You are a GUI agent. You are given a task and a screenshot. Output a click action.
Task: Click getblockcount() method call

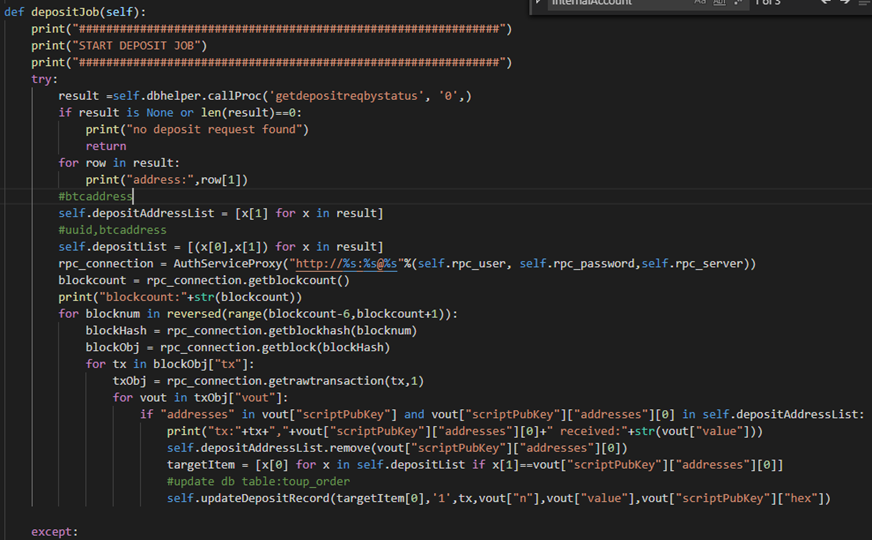tap(299, 280)
